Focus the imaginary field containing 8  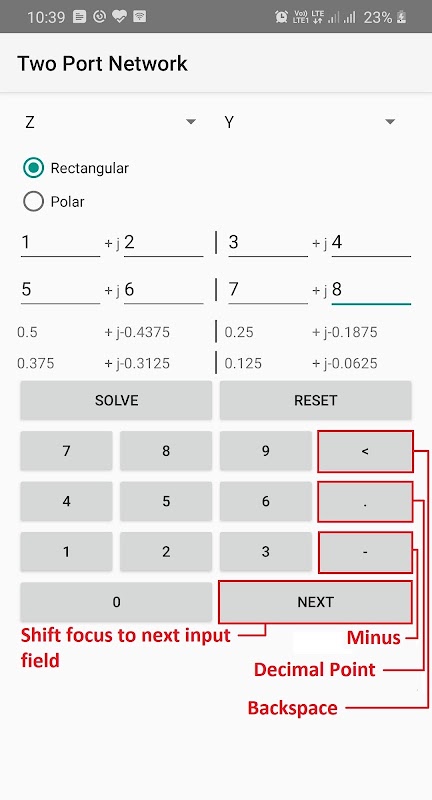tap(371, 290)
